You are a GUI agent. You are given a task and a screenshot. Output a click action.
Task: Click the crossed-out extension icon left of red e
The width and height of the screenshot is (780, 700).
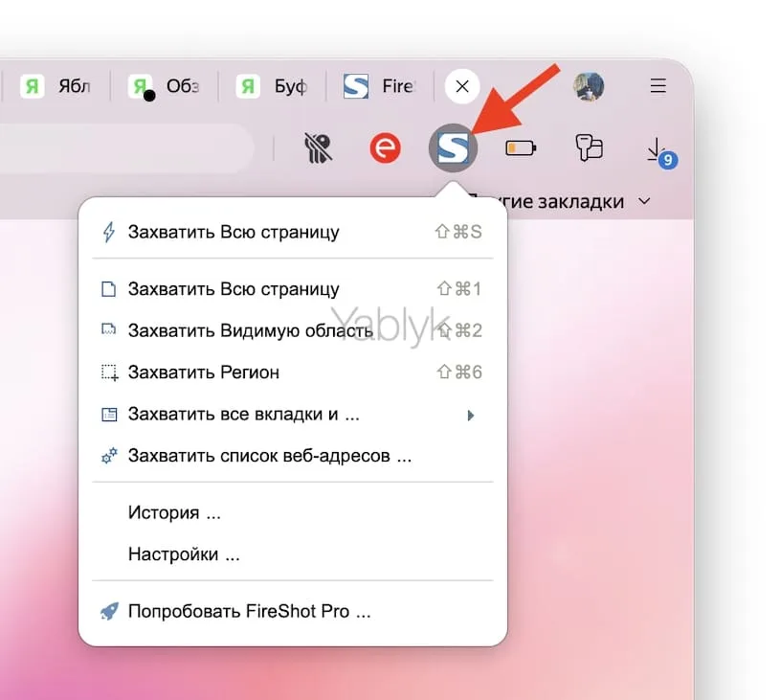(318, 148)
